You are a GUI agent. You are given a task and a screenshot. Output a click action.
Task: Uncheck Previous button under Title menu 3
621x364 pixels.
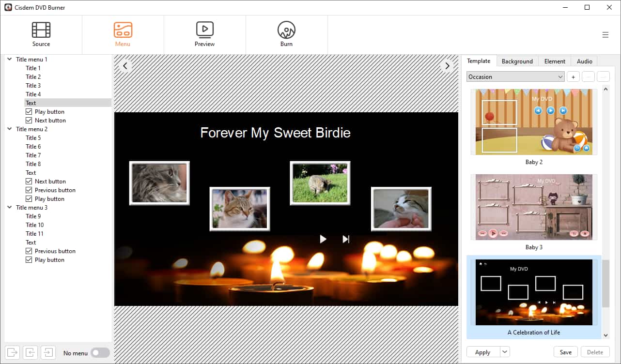pyautogui.click(x=29, y=251)
